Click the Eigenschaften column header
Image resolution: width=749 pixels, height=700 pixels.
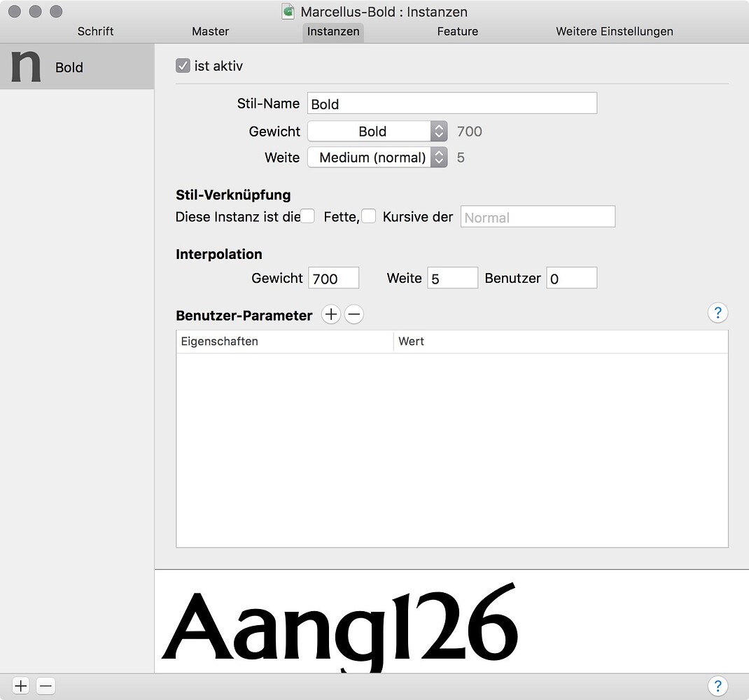pyautogui.click(x=285, y=342)
